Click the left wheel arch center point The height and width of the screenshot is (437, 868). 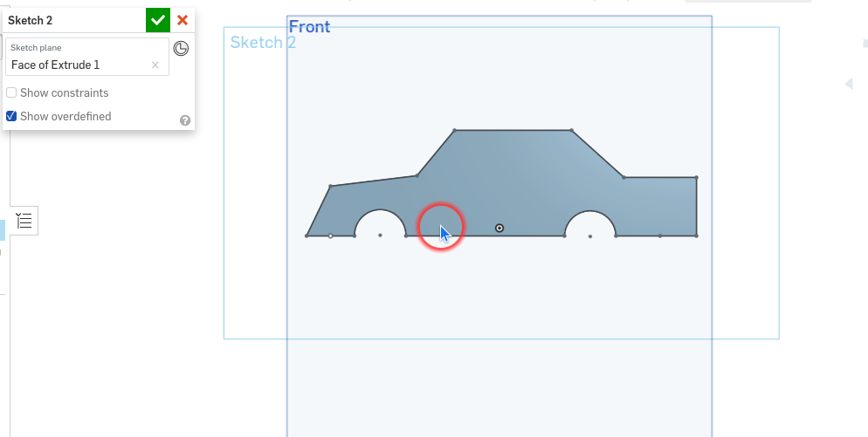pyautogui.click(x=380, y=236)
